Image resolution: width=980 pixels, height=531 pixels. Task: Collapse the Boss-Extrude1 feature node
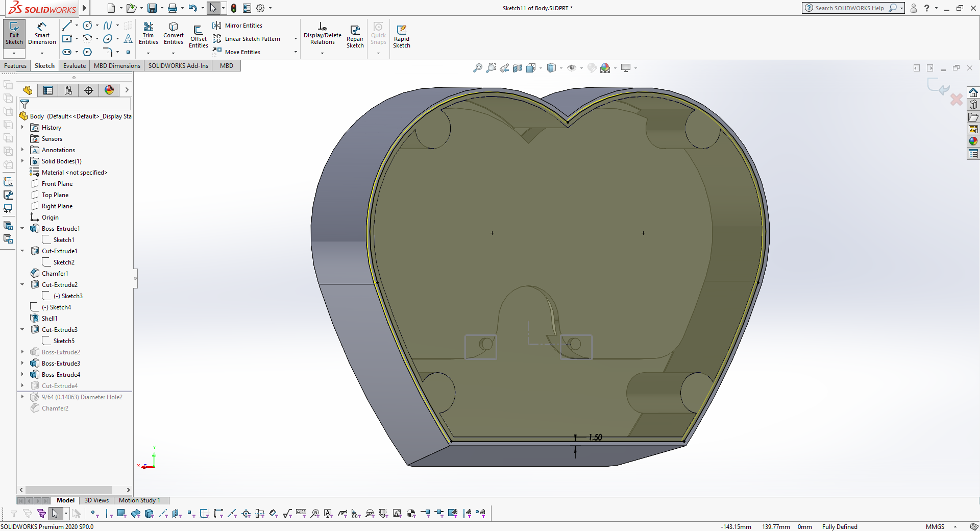tap(22, 229)
